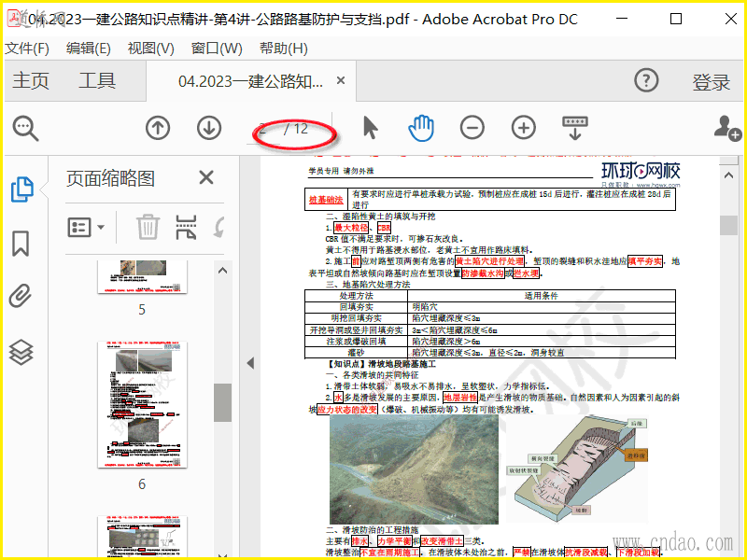Screen dimensions: 747x560
Task: Click the insert/extract pages icon
Action: pyautogui.click(x=186, y=227)
